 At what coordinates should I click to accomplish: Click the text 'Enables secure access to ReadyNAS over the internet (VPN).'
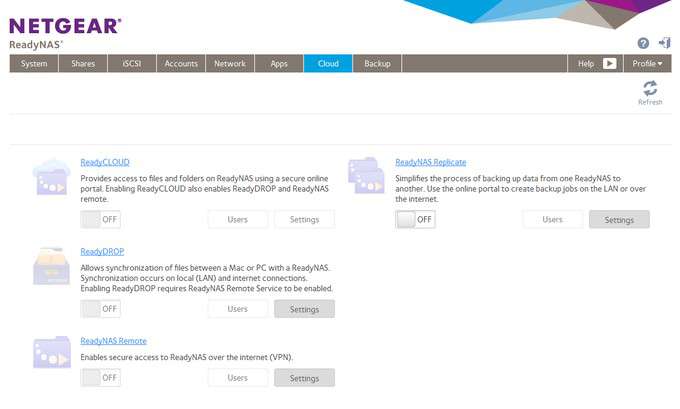(x=186, y=357)
